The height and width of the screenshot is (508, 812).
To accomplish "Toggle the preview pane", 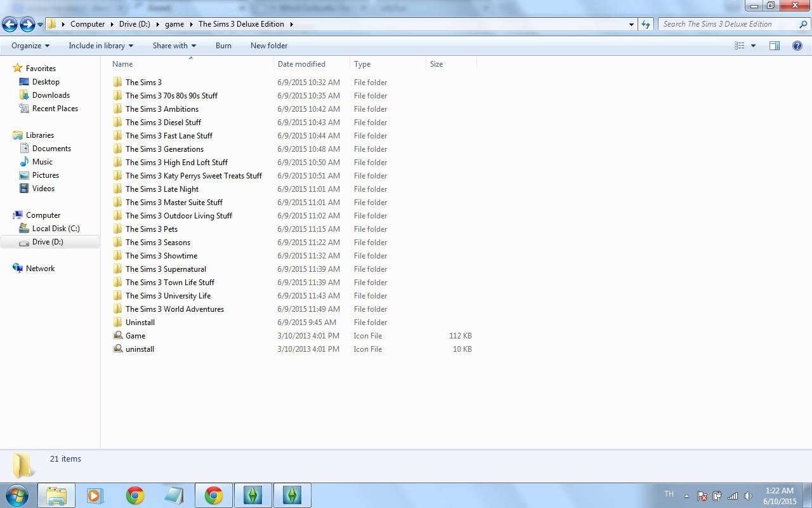I will click(x=775, y=46).
